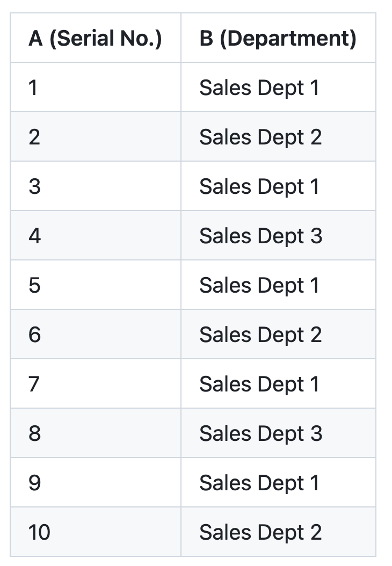Select serial number cell 3
Screen dimensions: 392x566
[x=96, y=186]
